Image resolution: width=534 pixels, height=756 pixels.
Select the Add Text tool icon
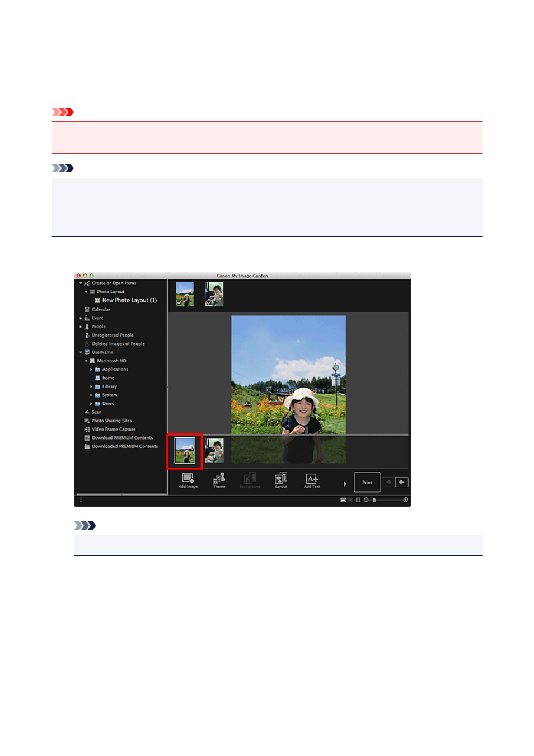[312, 478]
